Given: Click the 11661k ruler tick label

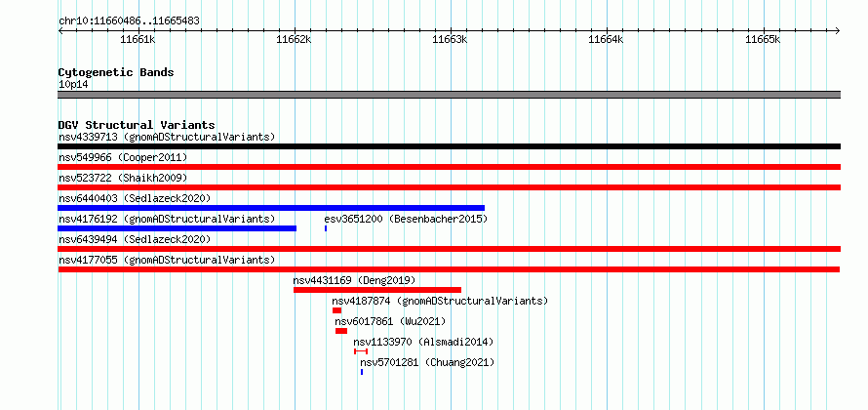Looking at the screenshot, I should 138,39.
